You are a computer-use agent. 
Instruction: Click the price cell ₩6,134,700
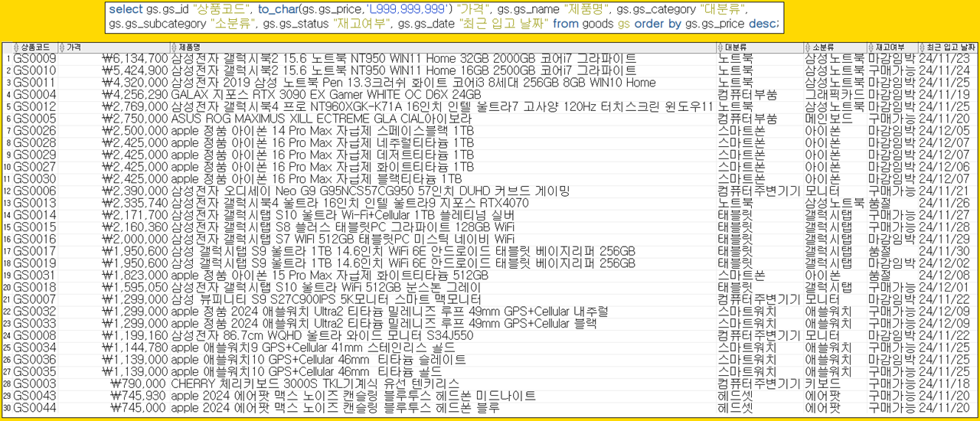(135, 58)
